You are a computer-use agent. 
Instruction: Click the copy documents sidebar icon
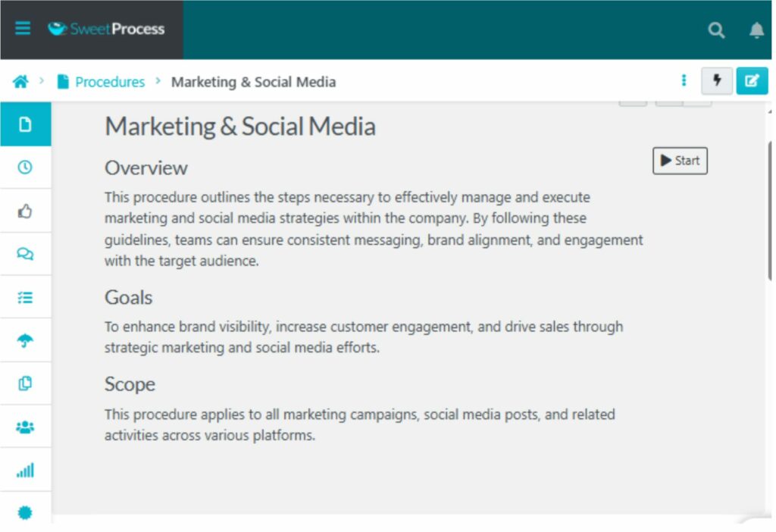coord(25,383)
